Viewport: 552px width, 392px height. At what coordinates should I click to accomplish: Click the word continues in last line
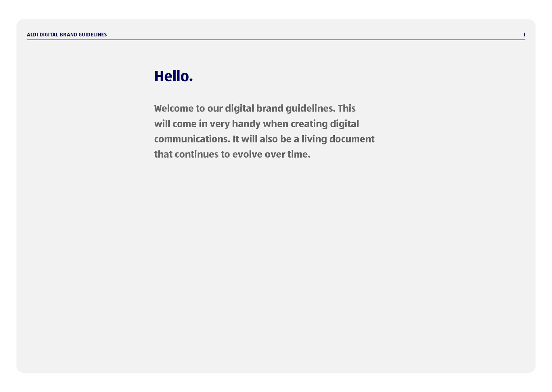coord(197,155)
